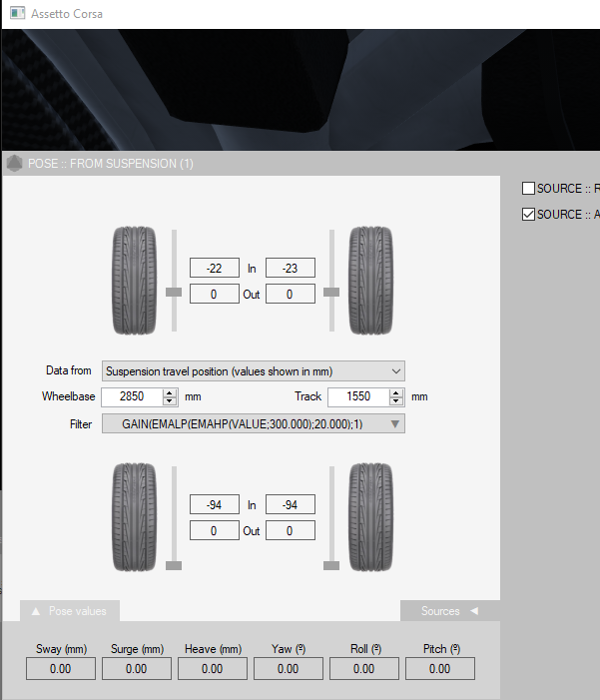This screenshot has height=700, width=600.
Task: Click the Wheelbase field showing 2850
Action: (x=132, y=396)
